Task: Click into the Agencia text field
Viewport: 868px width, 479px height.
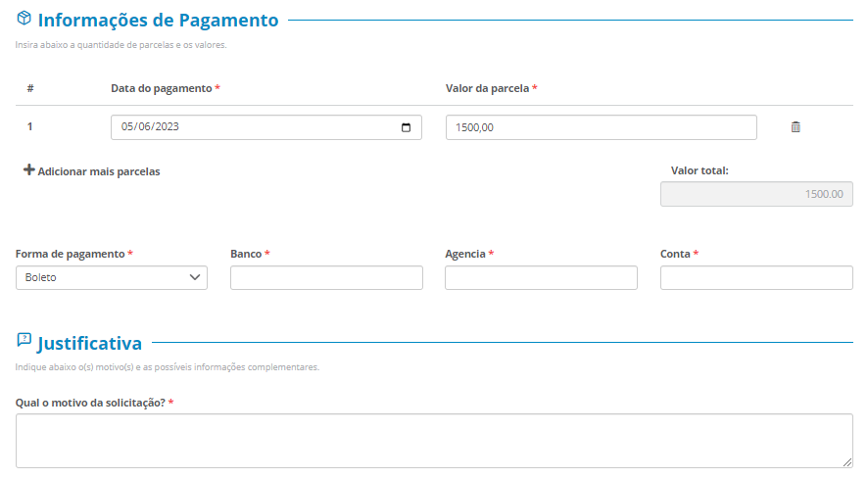Action: [x=541, y=278]
